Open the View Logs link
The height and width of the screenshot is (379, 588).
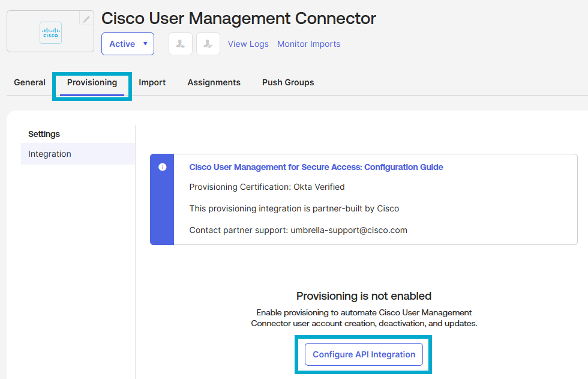tap(248, 44)
